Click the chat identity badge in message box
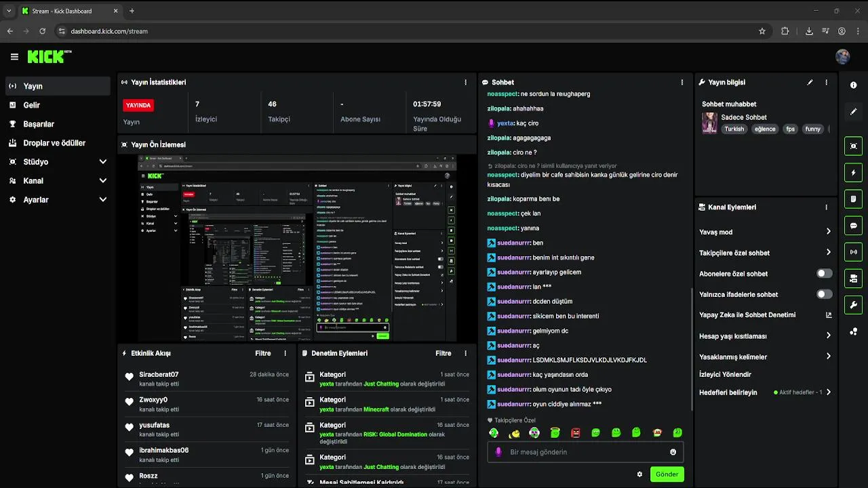 (498, 452)
